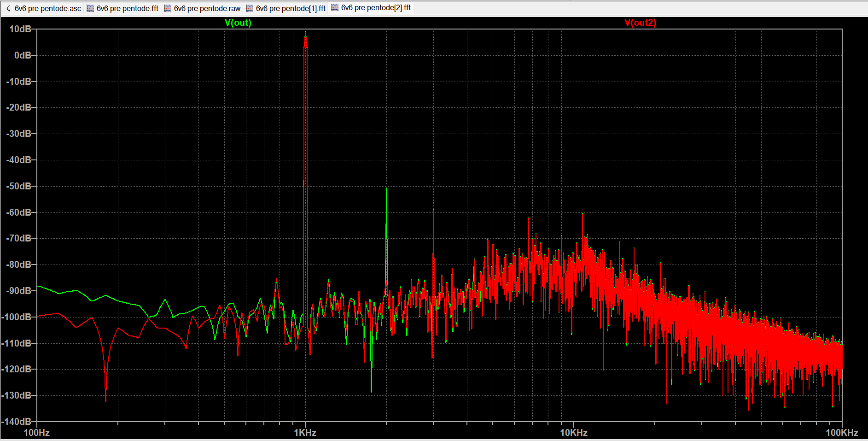
Task: Switch to 6v6 pre pentode[1].fft tab
Action: click(285, 8)
